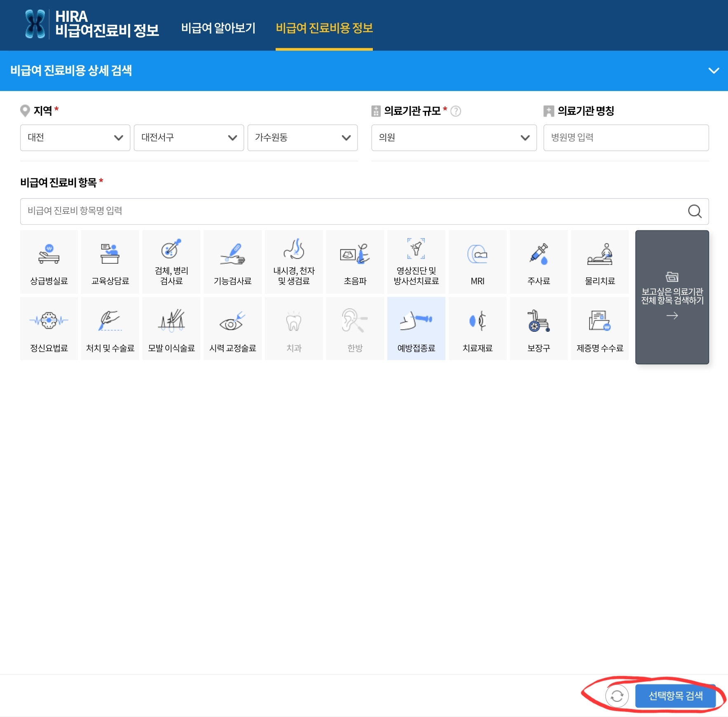Open the 비급여 알아보기 menu tab
Screen dimensions: 728x717
[x=218, y=28]
